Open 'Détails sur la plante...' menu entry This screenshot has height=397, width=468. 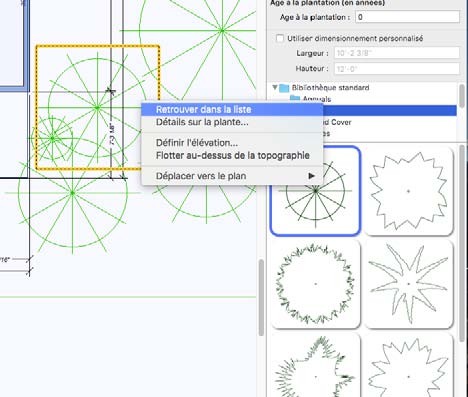232,122
